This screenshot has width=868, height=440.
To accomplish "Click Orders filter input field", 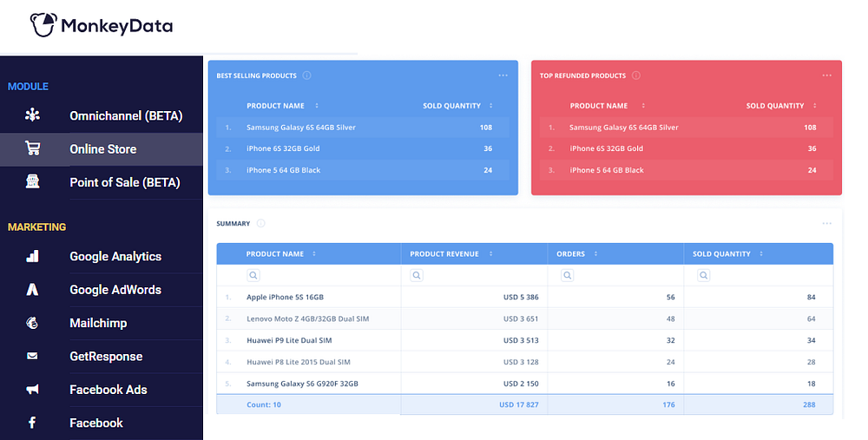I will (615, 275).
